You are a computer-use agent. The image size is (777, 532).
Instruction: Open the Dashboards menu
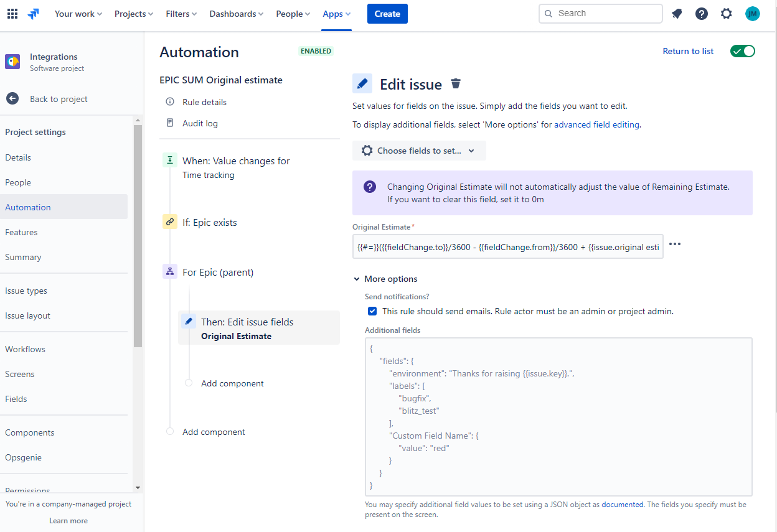tap(236, 14)
